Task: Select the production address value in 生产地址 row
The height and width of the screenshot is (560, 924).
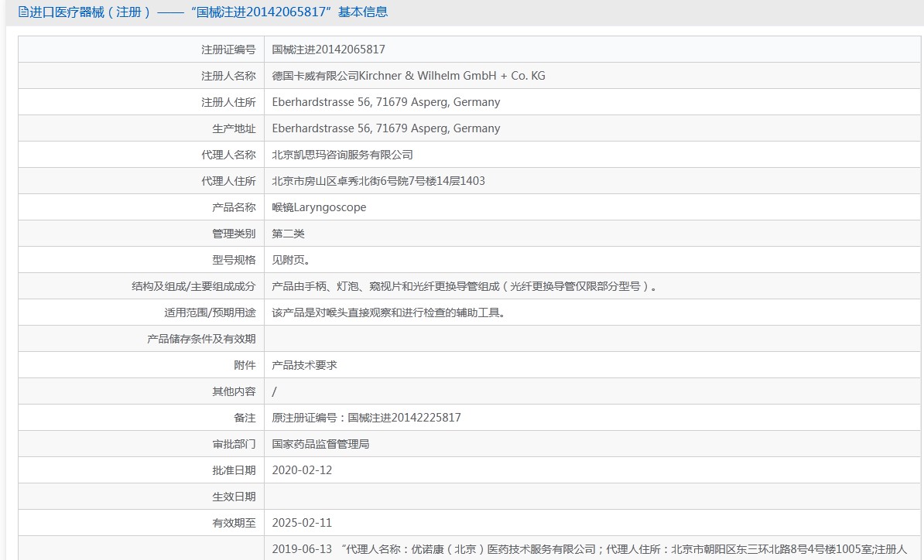Action: coord(386,128)
